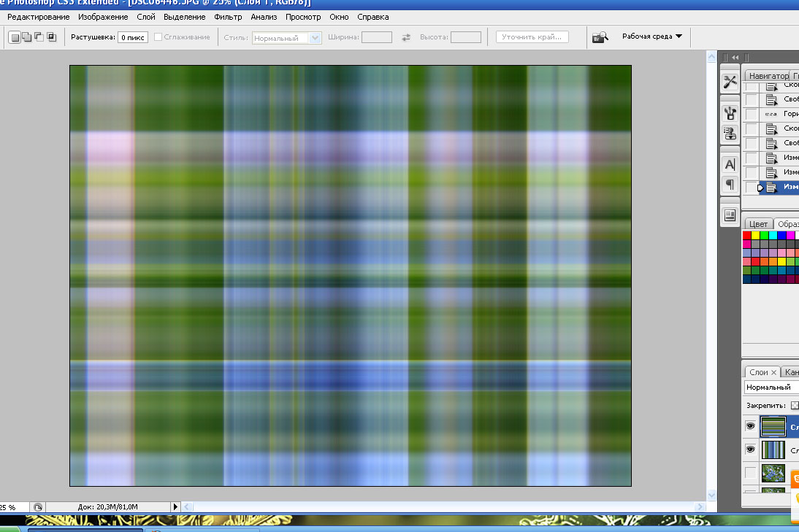This screenshot has width=799, height=532.
Task: Open the Рабочая среда workspace dropdown
Action: tap(651, 36)
